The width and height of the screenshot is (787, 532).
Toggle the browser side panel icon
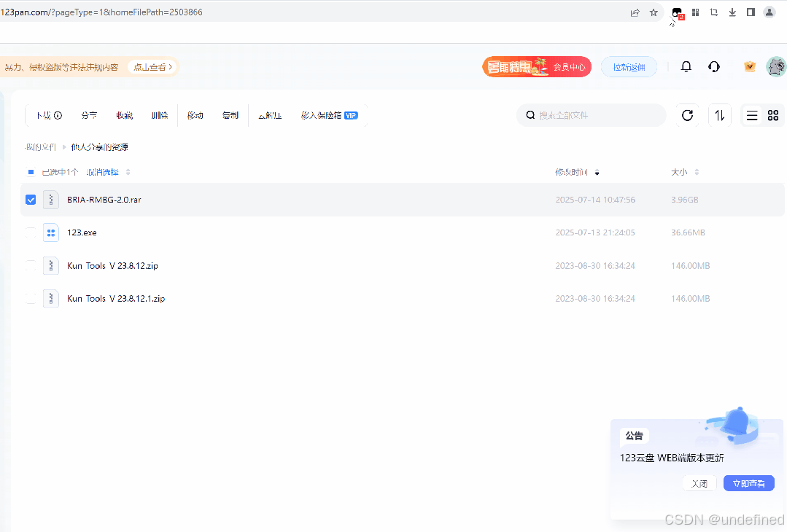pos(751,12)
